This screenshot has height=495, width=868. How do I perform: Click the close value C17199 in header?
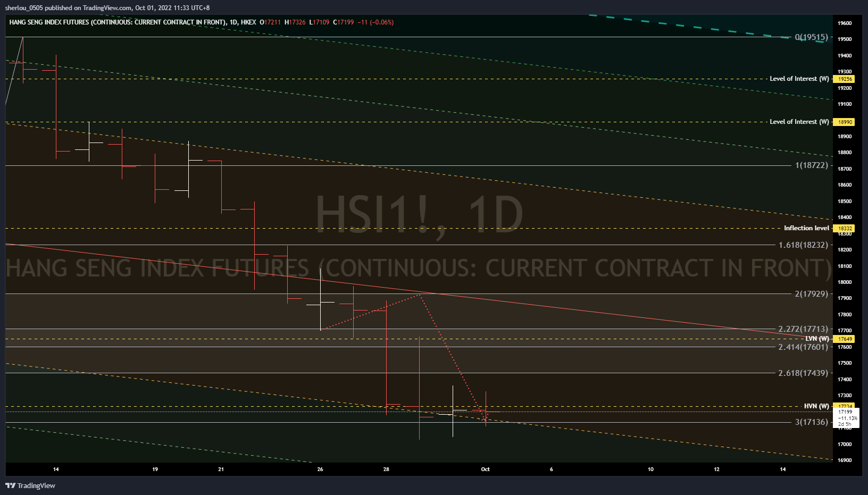coord(344,22)
